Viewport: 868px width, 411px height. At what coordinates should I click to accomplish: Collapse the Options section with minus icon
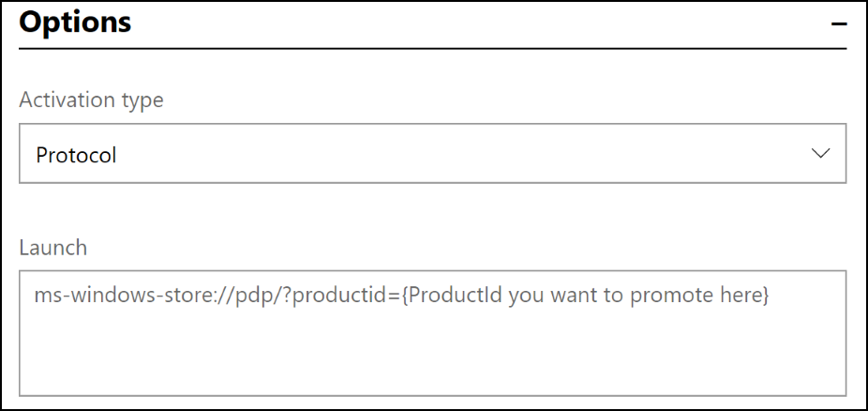click(839, 24)
